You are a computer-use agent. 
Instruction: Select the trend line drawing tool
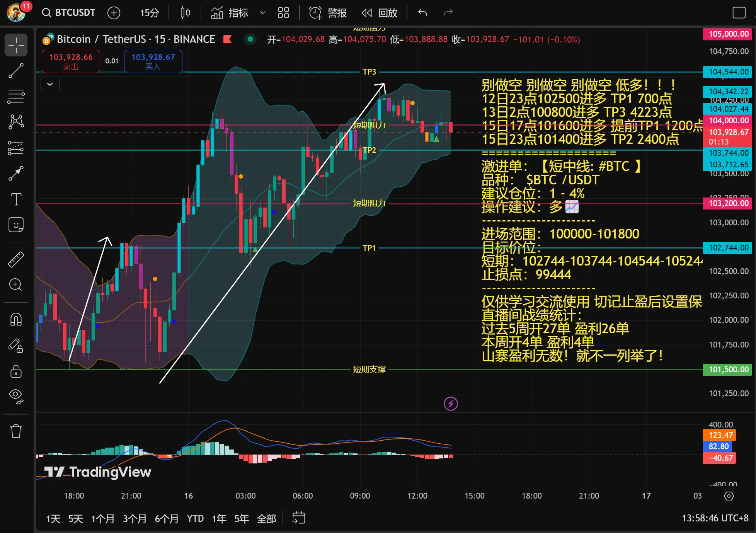click(16, 71)
